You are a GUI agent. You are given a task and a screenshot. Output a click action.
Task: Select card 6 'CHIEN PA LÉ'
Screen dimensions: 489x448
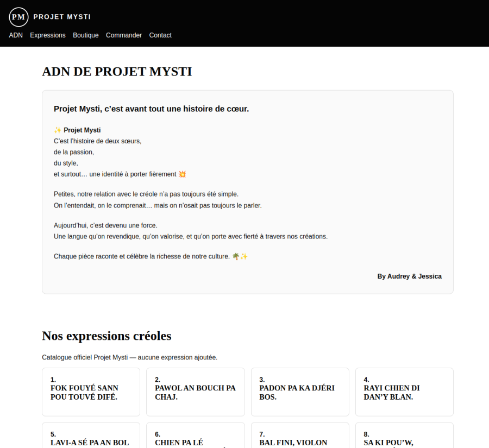click(196, 436)
